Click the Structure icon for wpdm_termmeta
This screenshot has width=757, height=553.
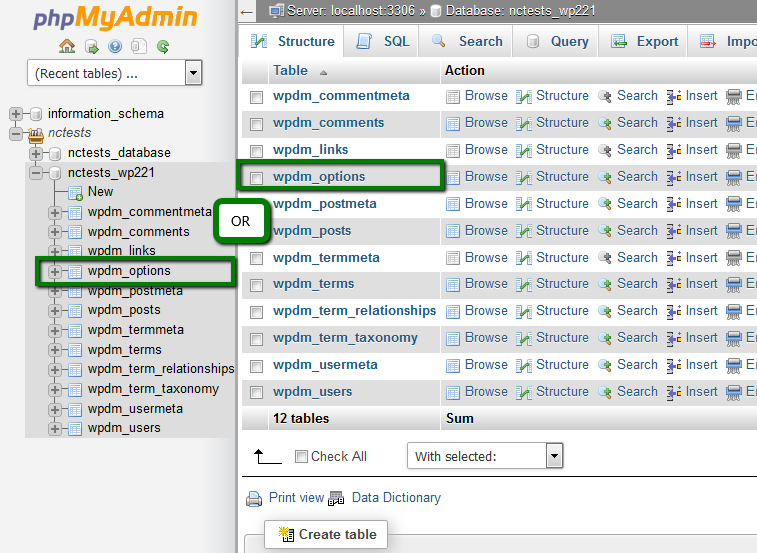coord(524,258)
